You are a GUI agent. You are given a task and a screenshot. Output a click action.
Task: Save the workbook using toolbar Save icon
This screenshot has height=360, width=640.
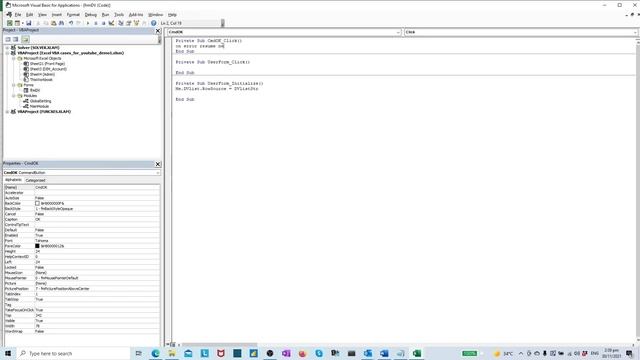coord(29,23)
